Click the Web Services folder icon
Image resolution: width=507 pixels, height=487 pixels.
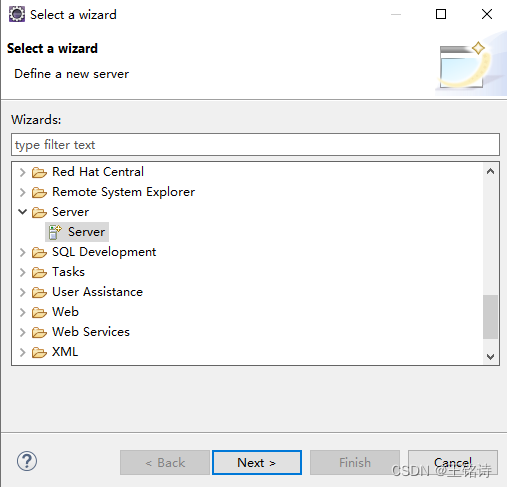pyautogui.click(x=39, y=332)
